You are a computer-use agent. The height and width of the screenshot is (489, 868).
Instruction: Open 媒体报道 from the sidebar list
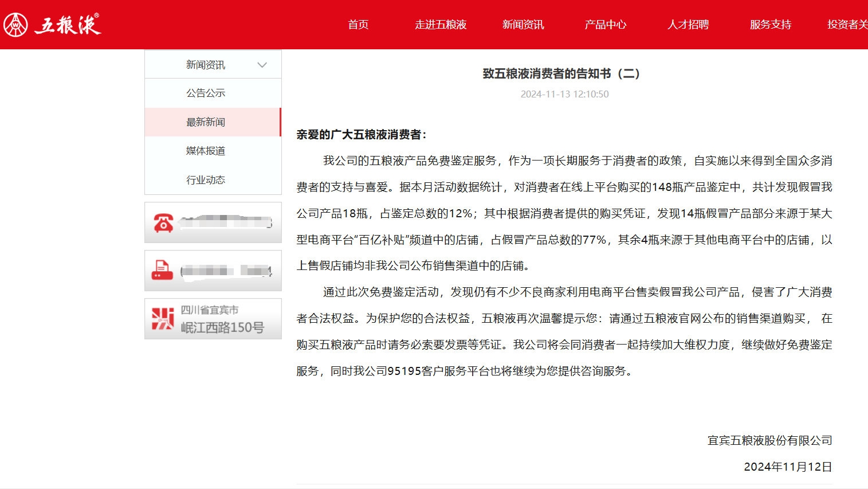click(x=206, y=151)
